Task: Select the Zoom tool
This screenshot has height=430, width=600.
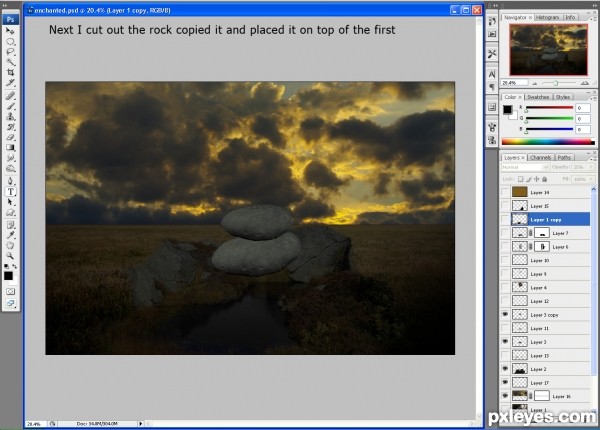Action: click(x=10, y=256)
